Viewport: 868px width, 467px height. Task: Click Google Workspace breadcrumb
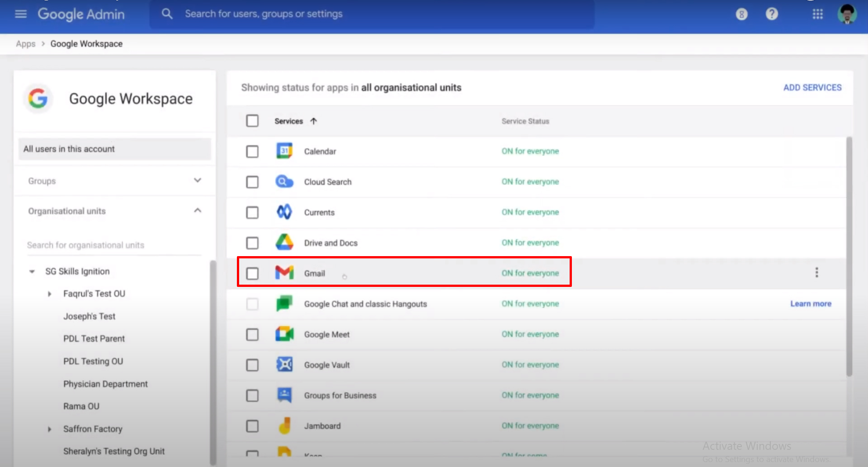tap(86, 44)
